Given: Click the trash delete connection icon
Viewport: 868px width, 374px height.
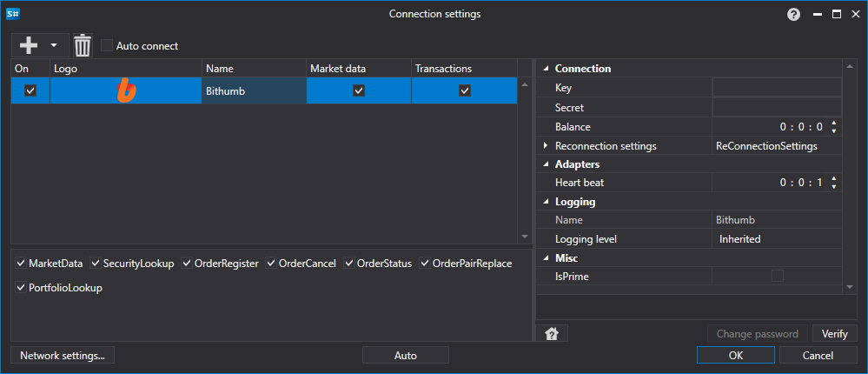Looking at the screenshot, I should click(83, 45).
